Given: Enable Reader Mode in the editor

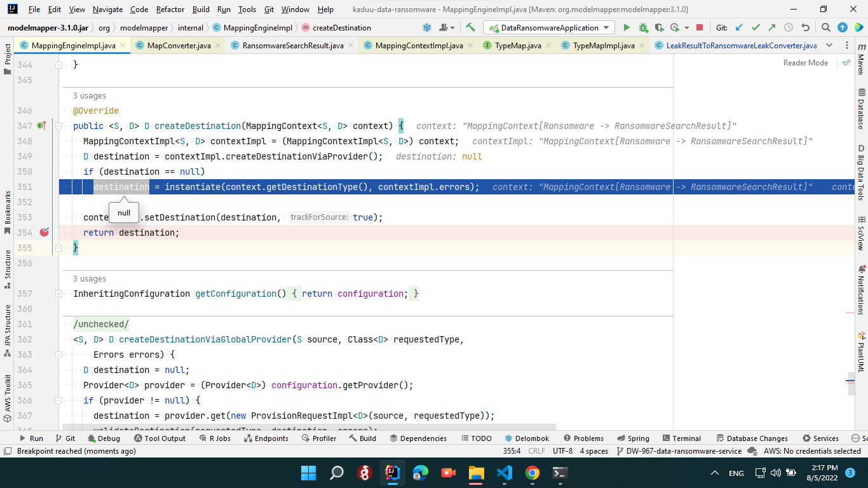Looking at the screenshot, I should 805,62.
